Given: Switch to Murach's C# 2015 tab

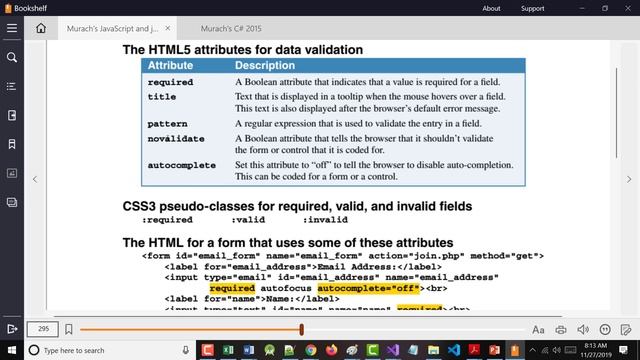Looking at the screenshot, I should 231,29.
